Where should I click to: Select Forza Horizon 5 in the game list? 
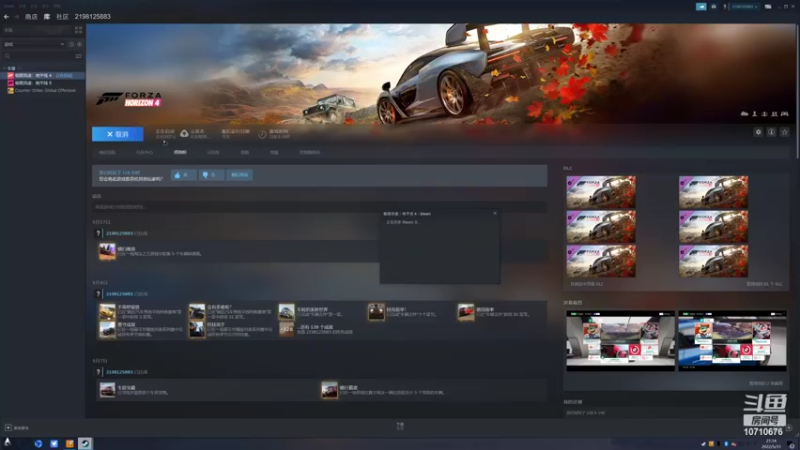pyautogui.click(x=42, y=83)
